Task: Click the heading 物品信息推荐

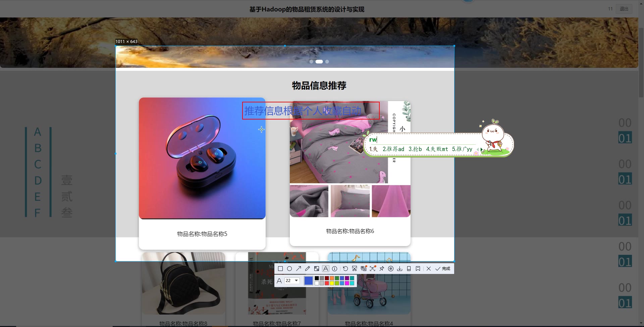Action: 319,86
